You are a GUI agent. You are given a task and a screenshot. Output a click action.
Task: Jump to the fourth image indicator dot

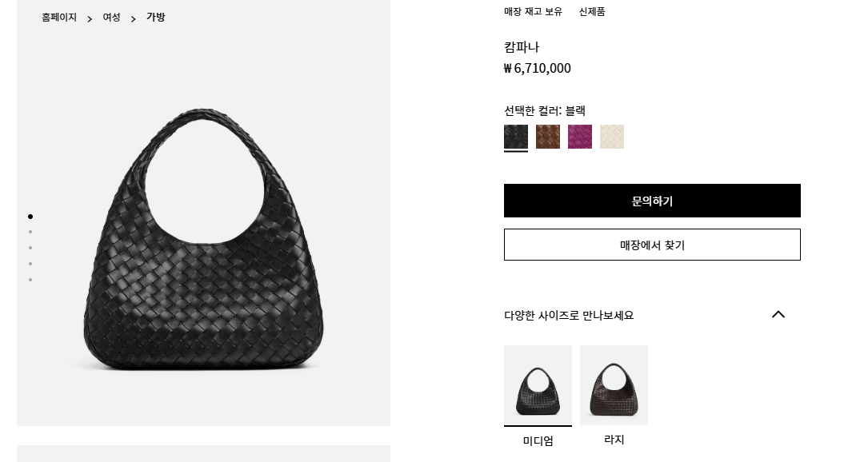[30, 264]
